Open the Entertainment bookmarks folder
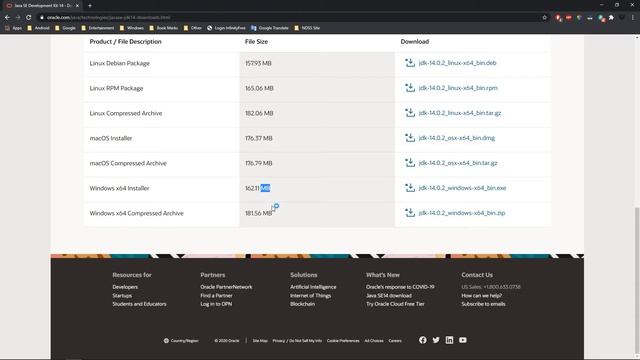This screenshot has width=640, height=360. [98, 28]
